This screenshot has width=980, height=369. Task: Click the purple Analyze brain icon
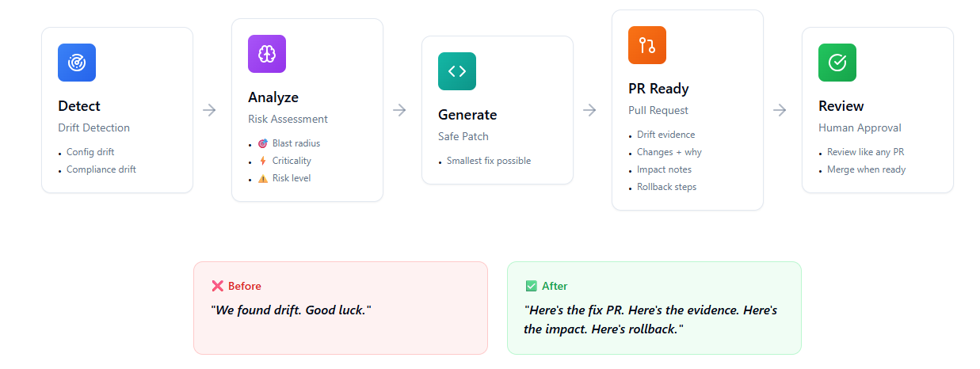[x=267, y=54]
